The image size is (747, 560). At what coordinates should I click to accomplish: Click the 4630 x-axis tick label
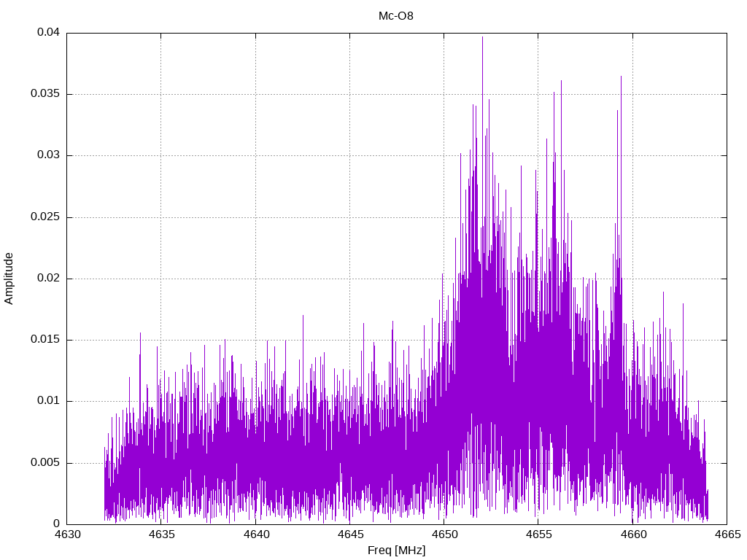coord(67,534)
